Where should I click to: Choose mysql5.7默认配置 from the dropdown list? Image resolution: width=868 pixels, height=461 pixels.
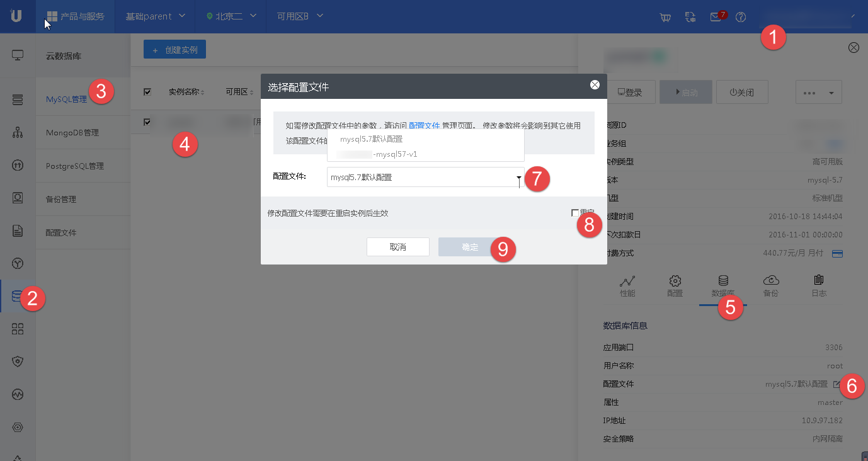point(426,139)
